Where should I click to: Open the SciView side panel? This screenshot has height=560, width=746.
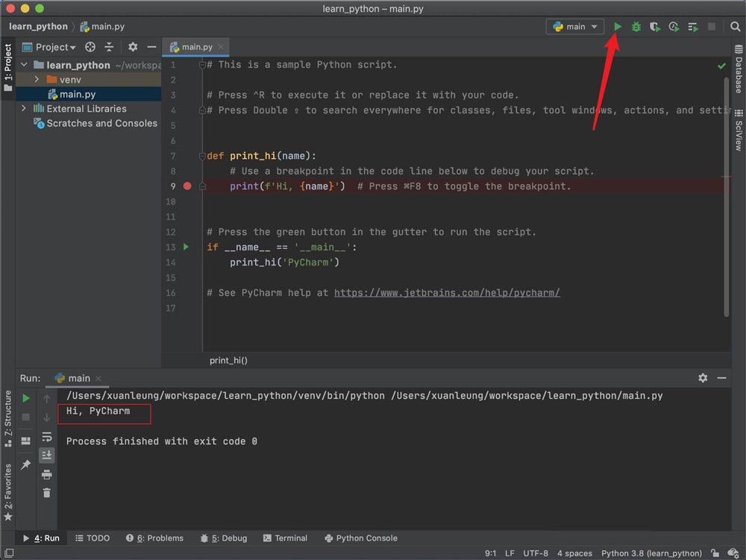pyautogui.click(x=739, y=130)
